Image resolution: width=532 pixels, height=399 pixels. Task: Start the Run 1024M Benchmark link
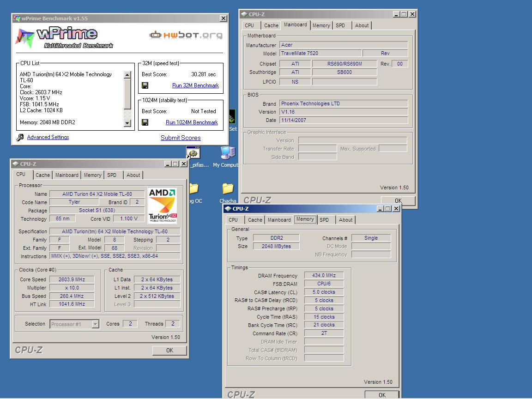click(192, 122)
